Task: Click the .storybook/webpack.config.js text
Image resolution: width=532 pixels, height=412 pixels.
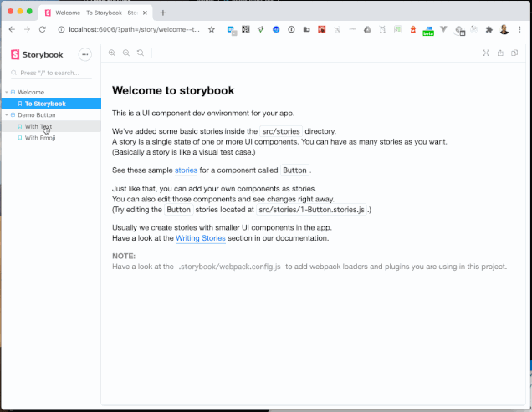Action: (230, 267)
